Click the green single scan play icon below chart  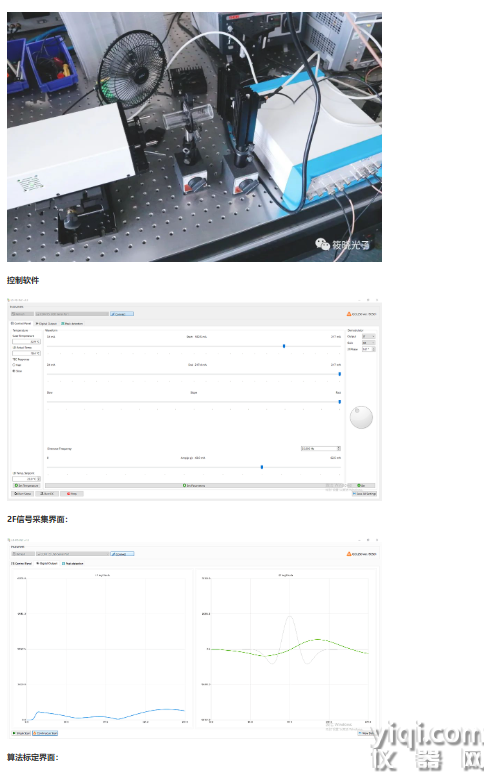tap(14, 733)
